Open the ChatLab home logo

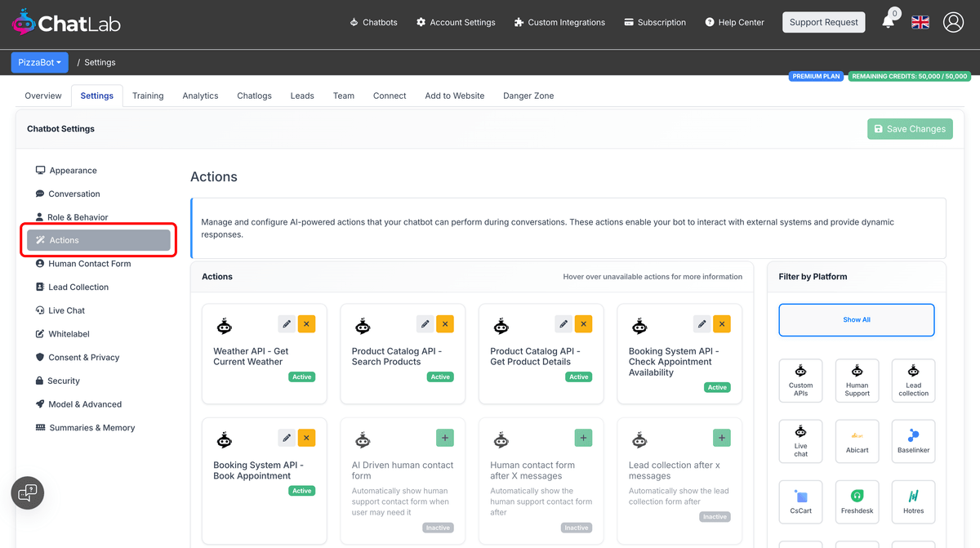pyautogui.click(x=65, y=22)
